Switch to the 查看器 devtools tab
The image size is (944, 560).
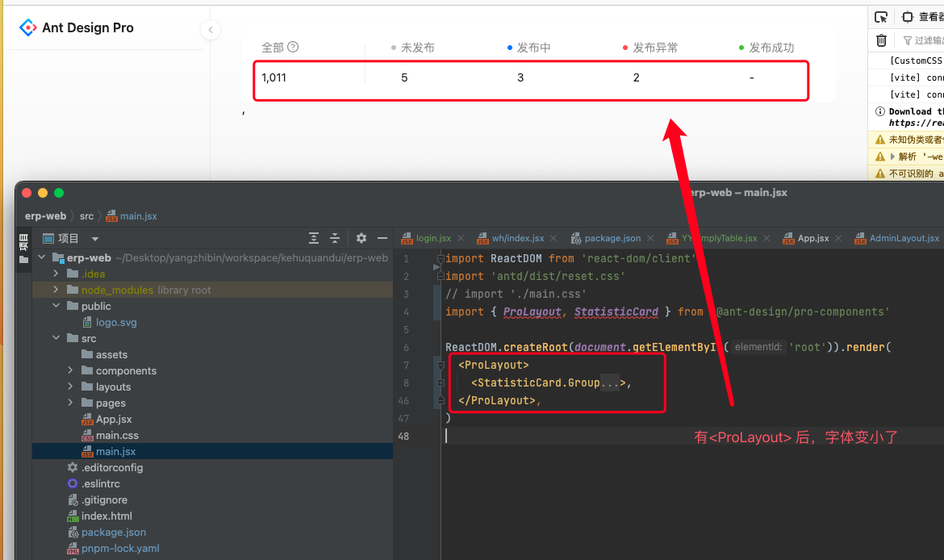pyautogui.click(x=928, y=17)
